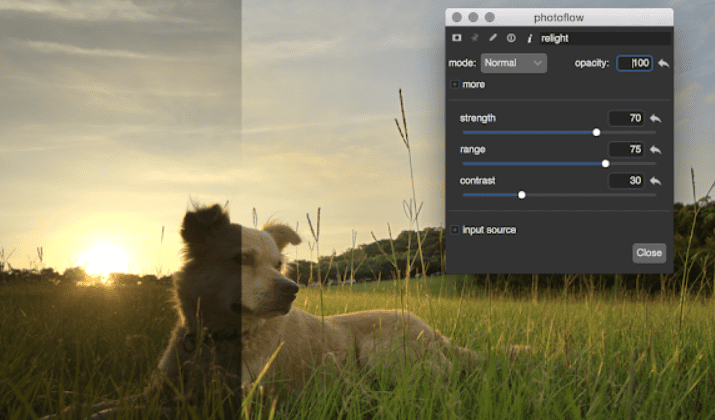Expand the 'input source' section

455,230
